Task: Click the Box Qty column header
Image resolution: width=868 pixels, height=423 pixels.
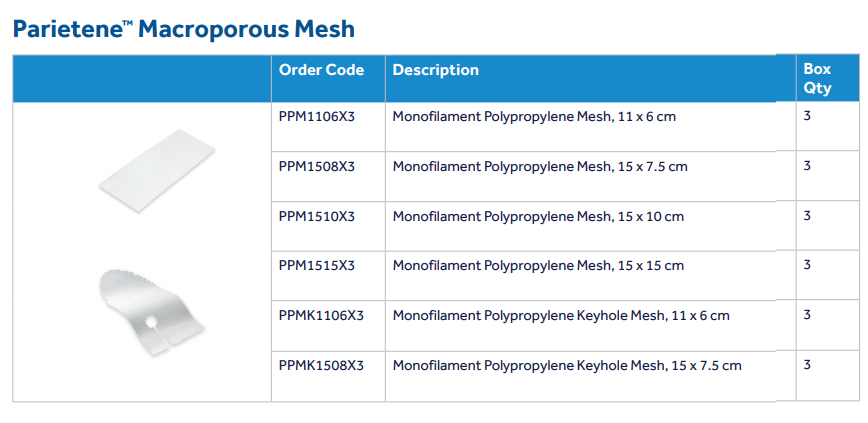Action: pyautogui.click(x=816, y=78)
